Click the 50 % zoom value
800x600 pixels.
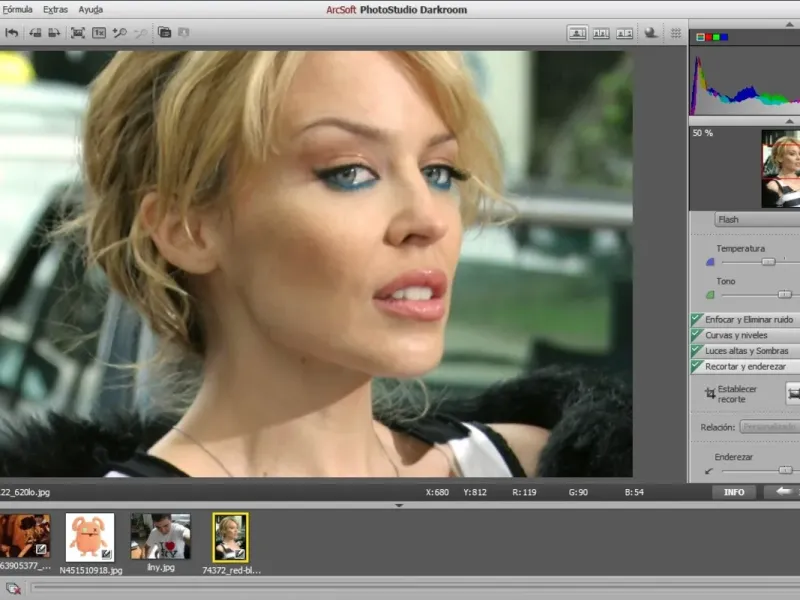[x=703, y=133]
